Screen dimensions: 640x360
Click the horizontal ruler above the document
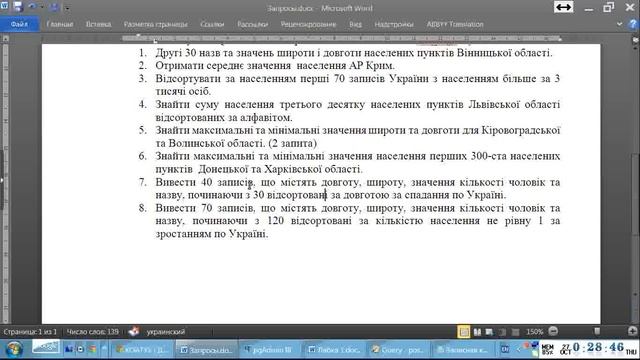point(342,39)
